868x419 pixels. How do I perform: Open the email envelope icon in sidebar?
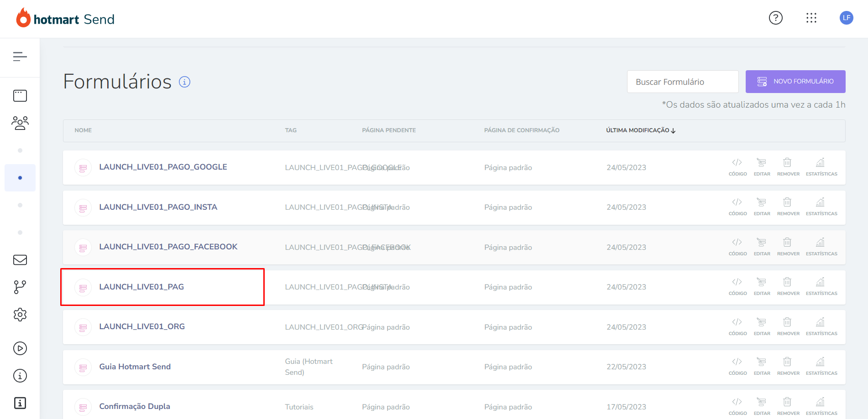(x=20, y=260)
